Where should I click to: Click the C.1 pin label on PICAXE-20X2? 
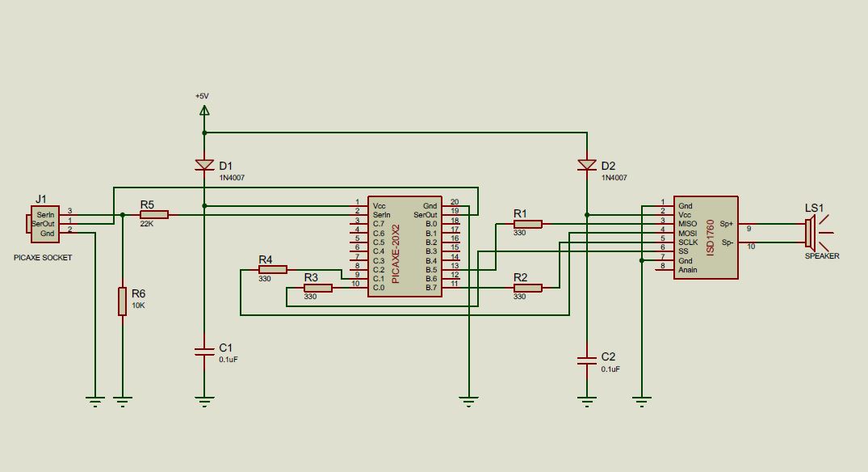[379, 279]
